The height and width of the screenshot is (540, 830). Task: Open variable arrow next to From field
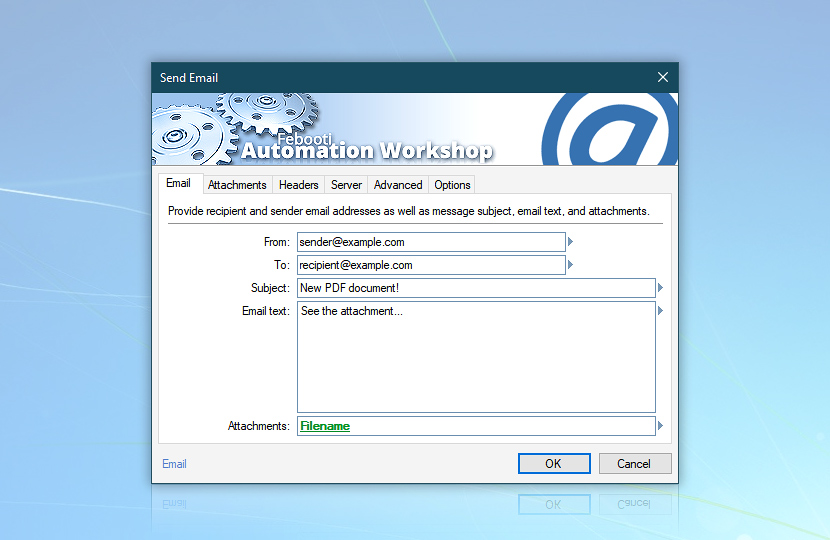570,242
